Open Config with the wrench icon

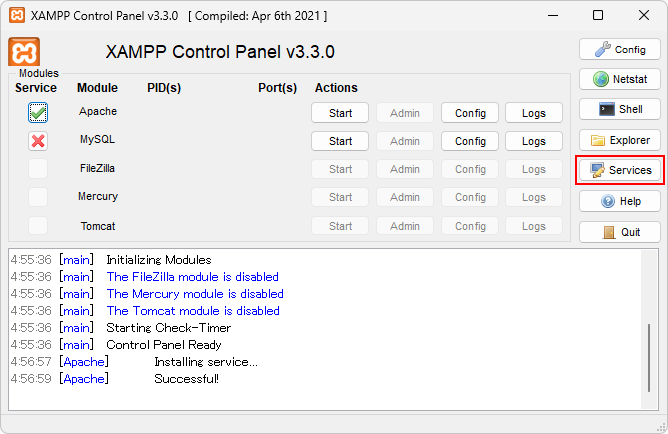(x=619, y=49)
